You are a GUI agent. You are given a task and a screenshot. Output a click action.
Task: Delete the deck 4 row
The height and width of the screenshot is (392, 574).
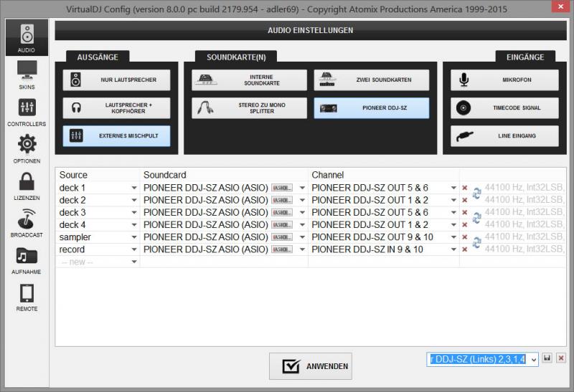click(464, 225)
